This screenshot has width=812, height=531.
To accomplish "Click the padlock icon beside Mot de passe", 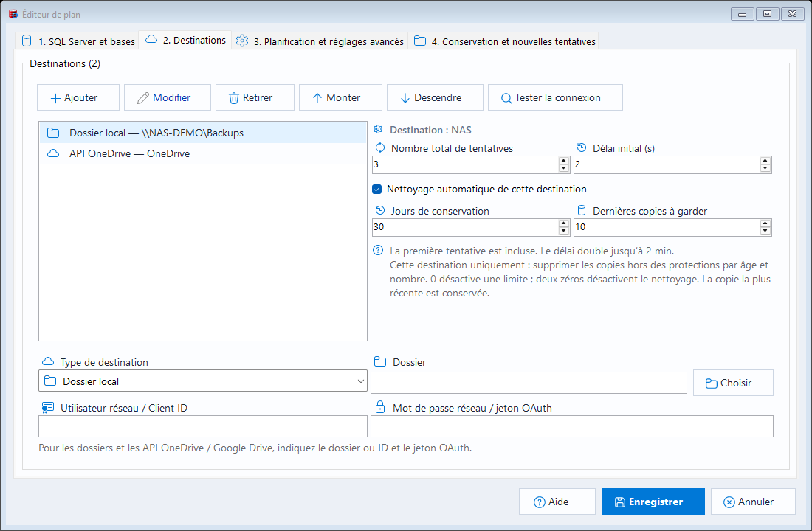I will pos(380,407).
